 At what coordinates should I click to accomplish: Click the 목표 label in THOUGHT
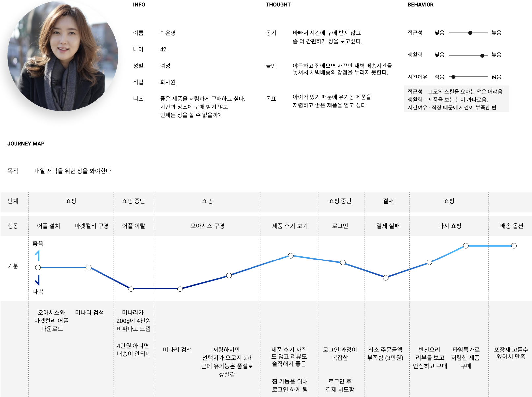pos(271,99)
